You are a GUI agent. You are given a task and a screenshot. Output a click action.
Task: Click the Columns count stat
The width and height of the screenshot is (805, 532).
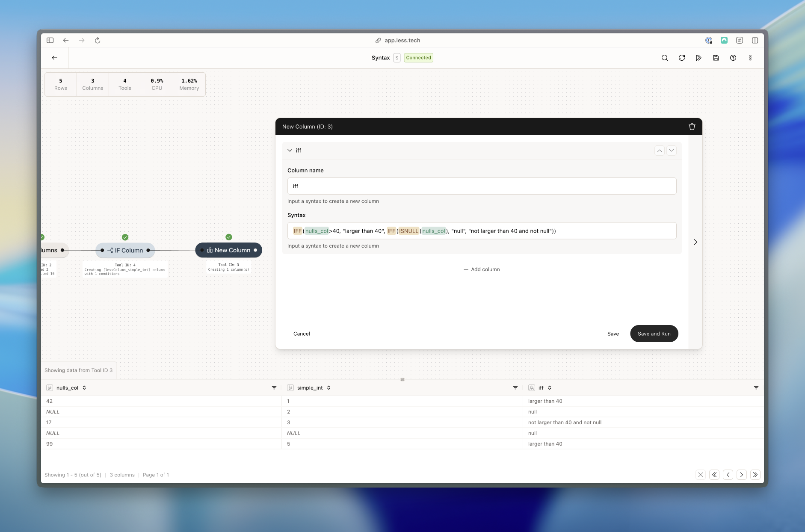click(x=93, y=84)
